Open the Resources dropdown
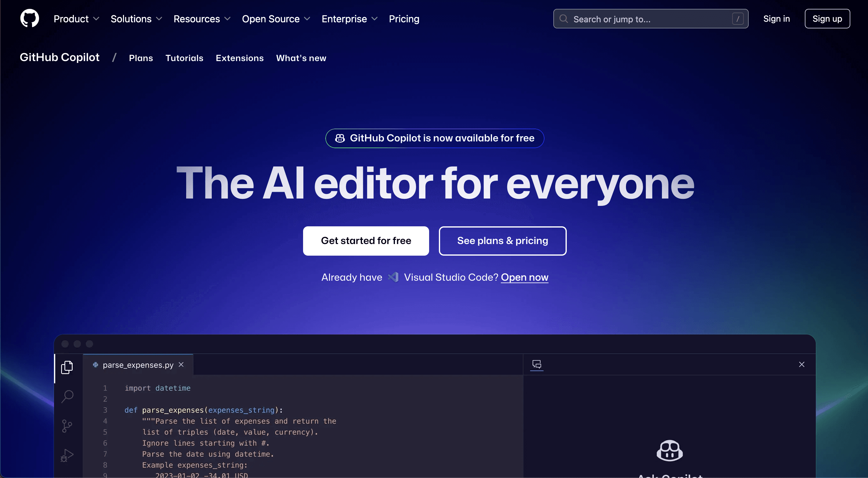This screenshot has width=868, height=478. click(x=202, y=19)
